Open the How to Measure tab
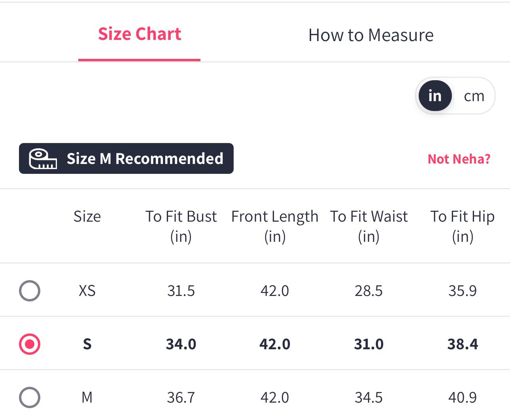 tap(371, 35)
